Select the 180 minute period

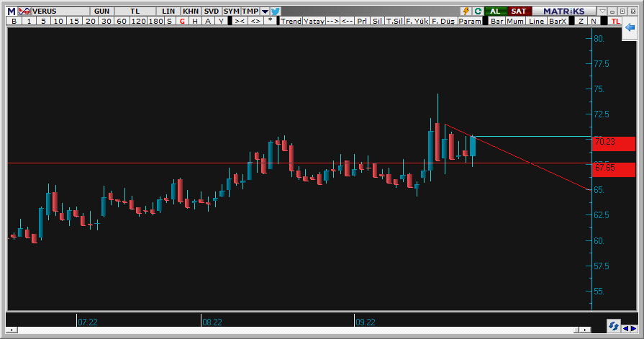(155, 21)
